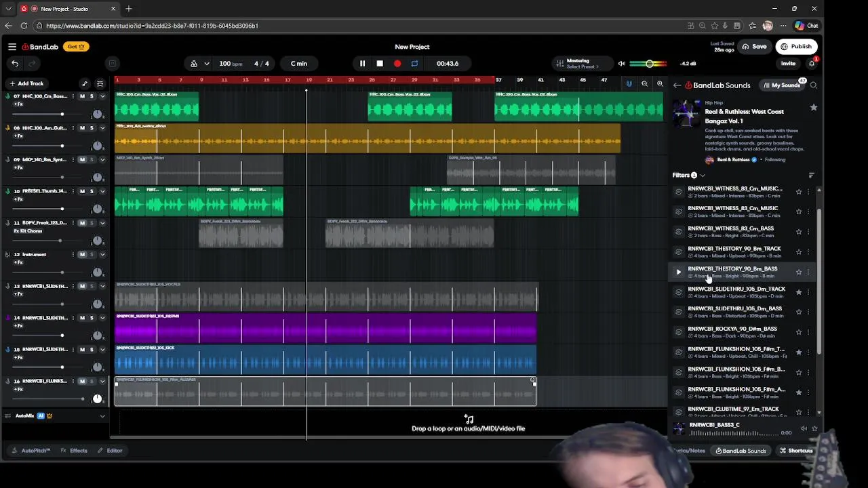The height and width of the screenshot is (488, 868).
Task: Solo track 08 HHC_100_Am_Guitar
Action: point(92,128)
